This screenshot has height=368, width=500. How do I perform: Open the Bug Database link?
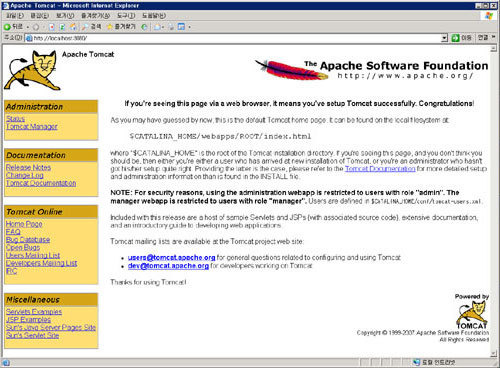point(28,240)
